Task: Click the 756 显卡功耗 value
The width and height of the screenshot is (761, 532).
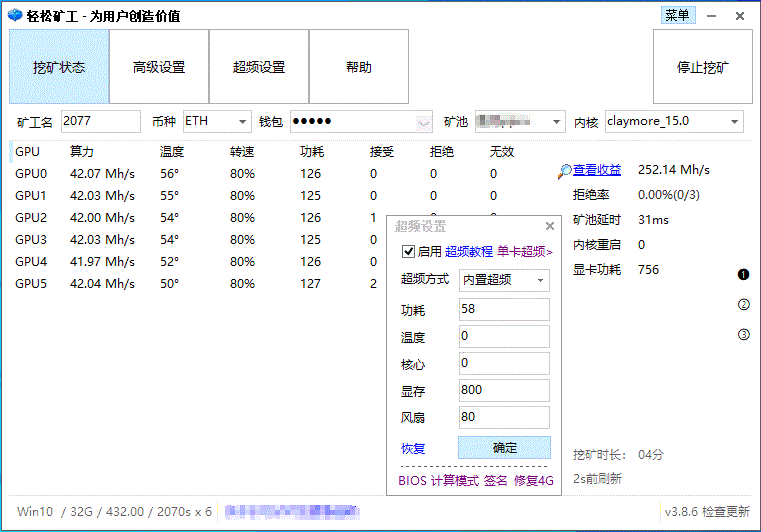Action: click(648, 270)
